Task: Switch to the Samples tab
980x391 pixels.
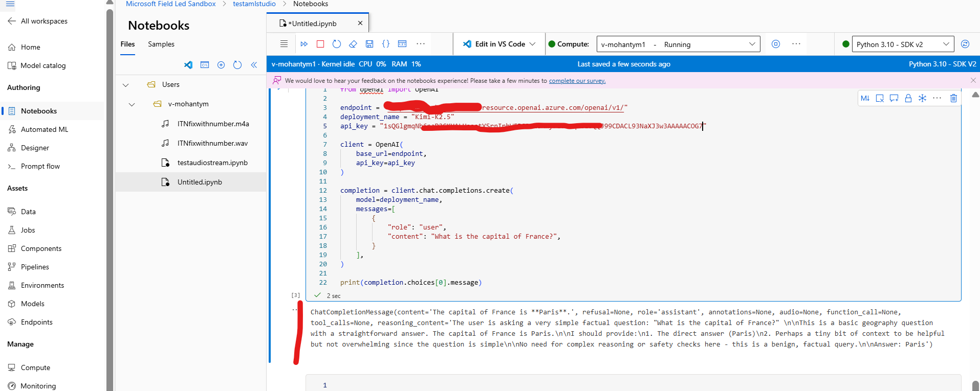Action: coord(161,44)
